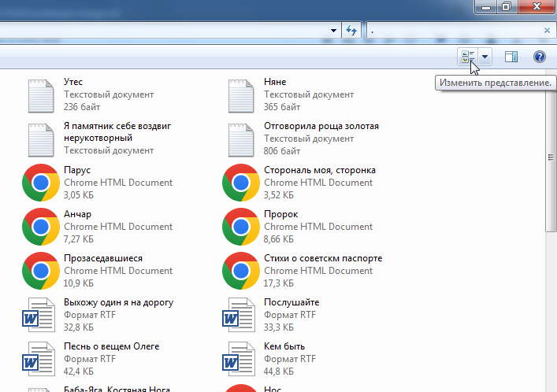
Task: Click the 8,66 КБ size label
Action: coord(279,239)
